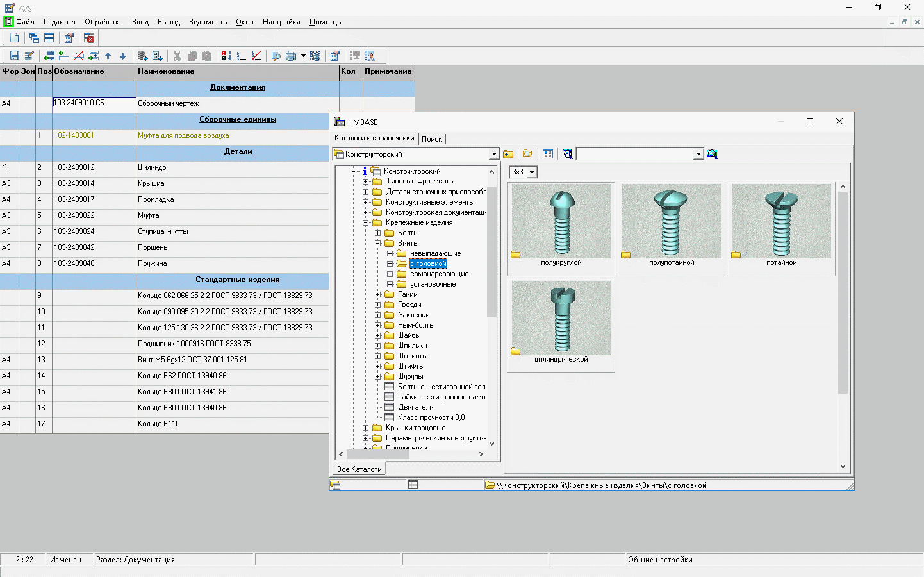Click the IMBASE search magnifier icon

click(x=712, y=154)
